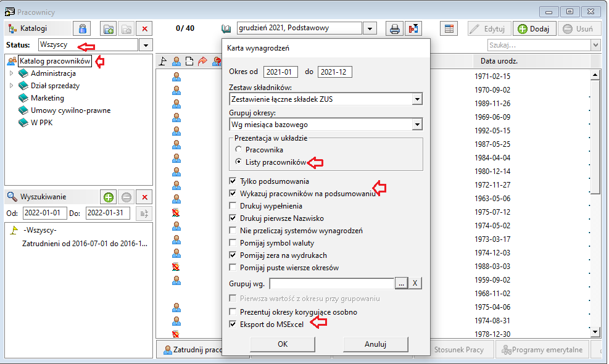Expand the Dział sprzedaży tree node

click(11, 86)
